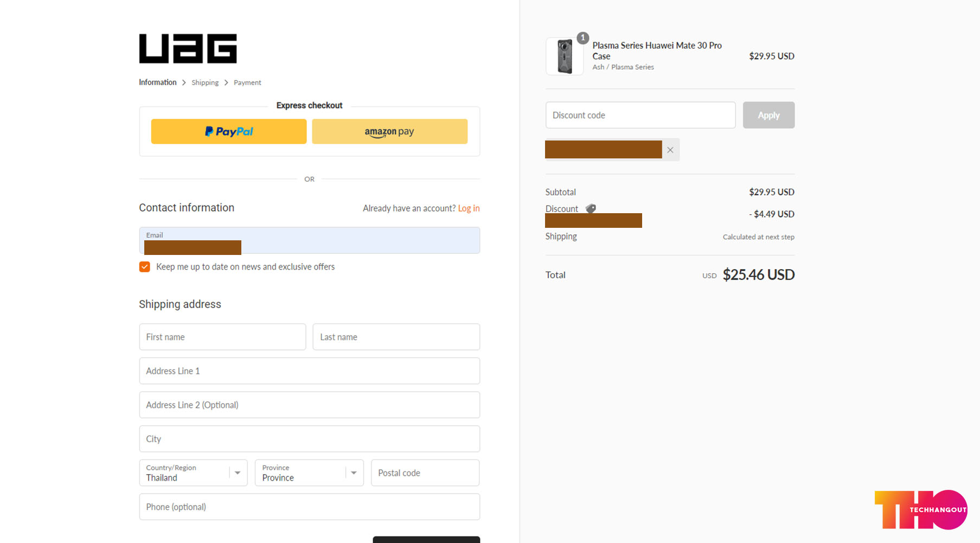The height and width of the screenshot is (543, 980).
Task: Click the TechHangout logo
Action: click(x=921, y=510)
